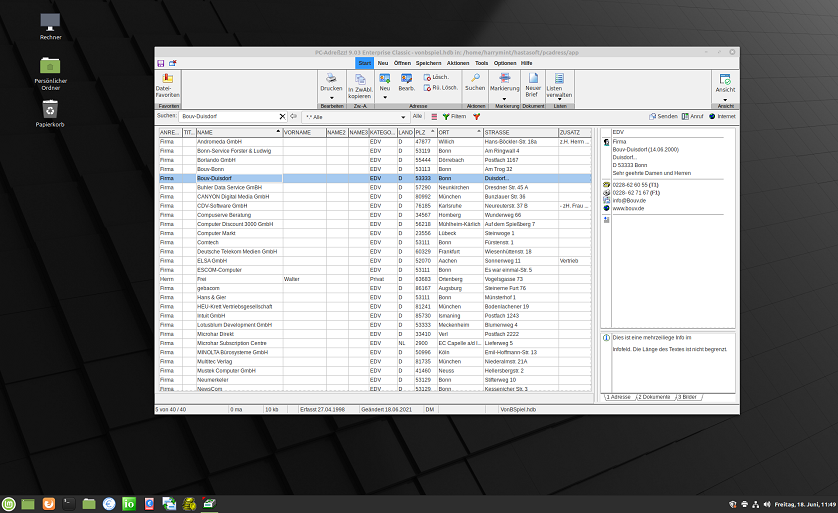Click the remove filter funnel icon

pyautogui.click(x=477, y=117)
